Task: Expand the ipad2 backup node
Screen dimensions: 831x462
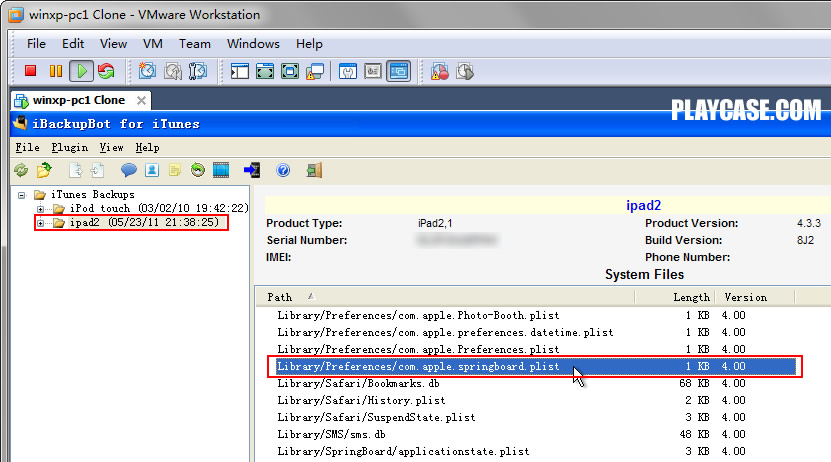Action: (40, 223)
